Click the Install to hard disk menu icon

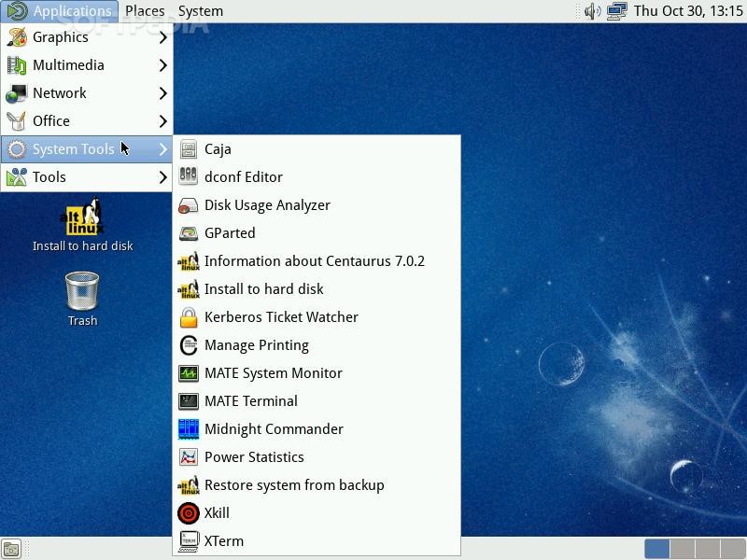coord(189,289)
